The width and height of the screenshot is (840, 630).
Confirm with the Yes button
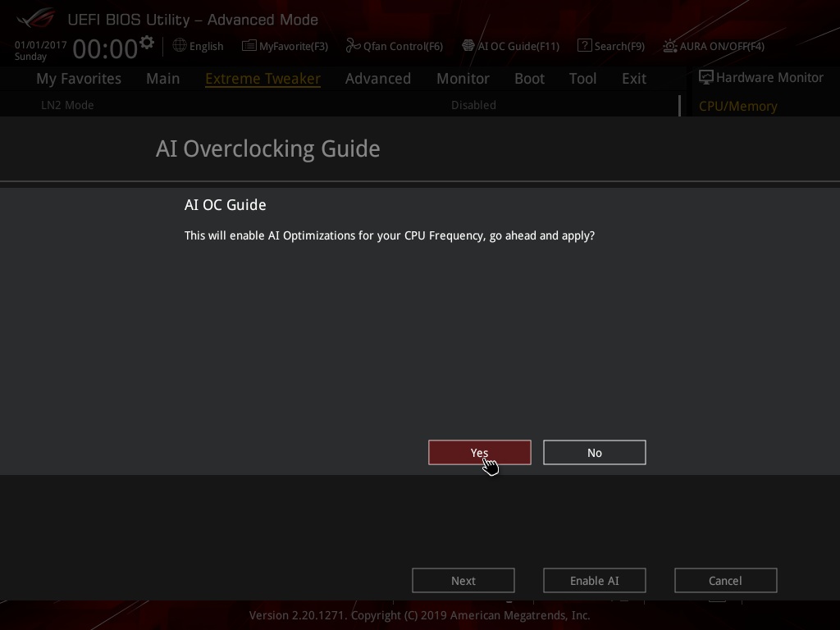click(x=479, y=453)
